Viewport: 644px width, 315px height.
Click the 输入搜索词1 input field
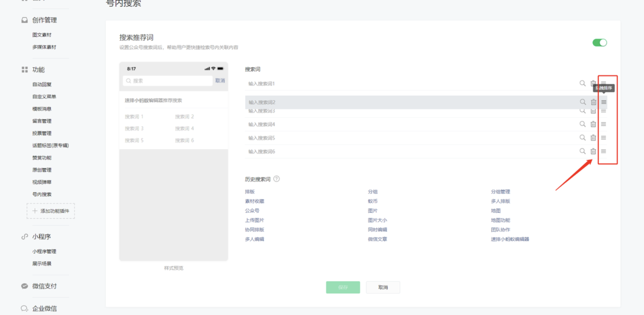396,84
